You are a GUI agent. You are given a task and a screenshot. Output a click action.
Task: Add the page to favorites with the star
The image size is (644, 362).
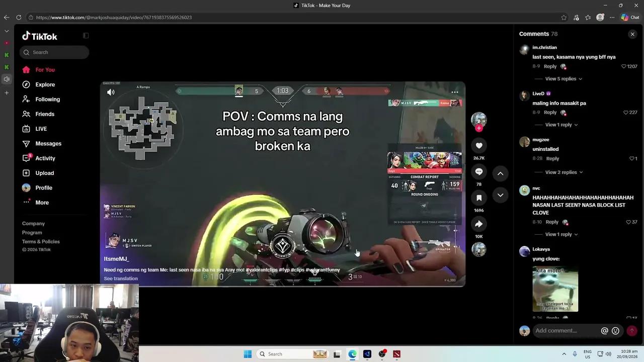(x=564, y=18)
